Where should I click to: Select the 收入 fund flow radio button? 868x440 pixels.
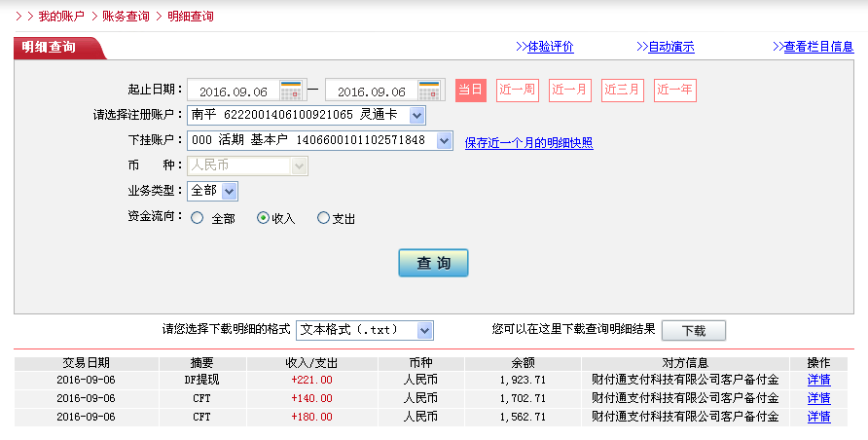(x=263, y=218)
